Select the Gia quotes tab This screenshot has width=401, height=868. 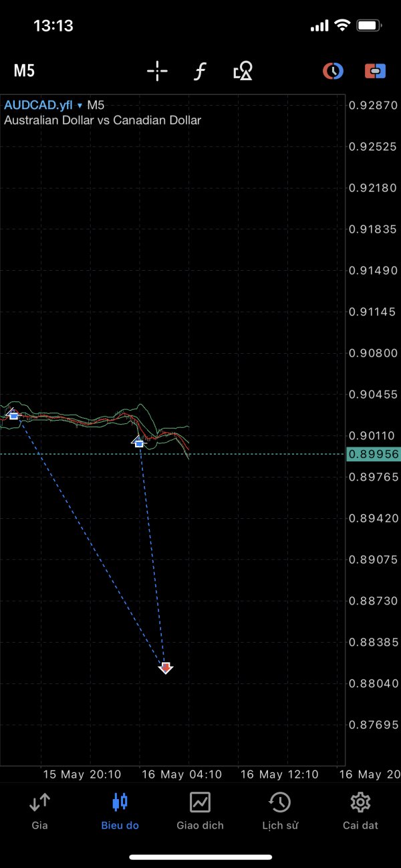39,810
